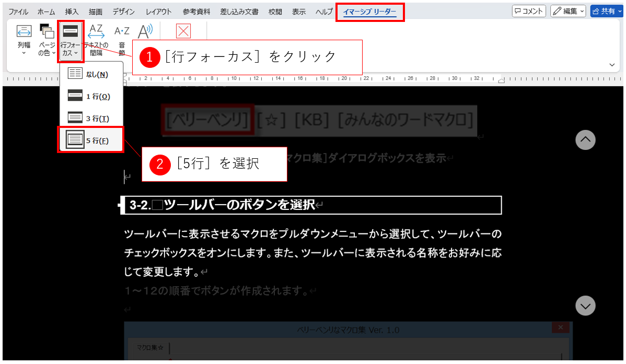Toggle テキストの間隔 text spacing
626x364 pixels.
(x=96, y=40)
